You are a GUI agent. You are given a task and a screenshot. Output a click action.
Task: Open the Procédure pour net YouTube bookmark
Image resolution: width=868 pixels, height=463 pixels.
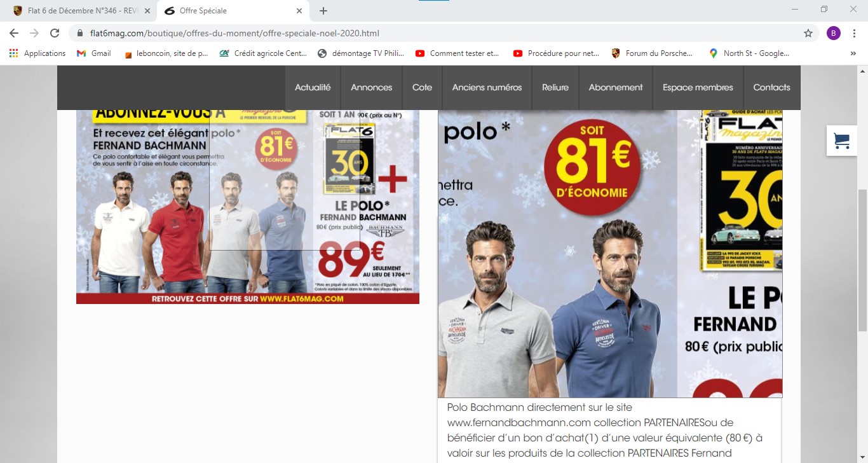tap(556, 53)
